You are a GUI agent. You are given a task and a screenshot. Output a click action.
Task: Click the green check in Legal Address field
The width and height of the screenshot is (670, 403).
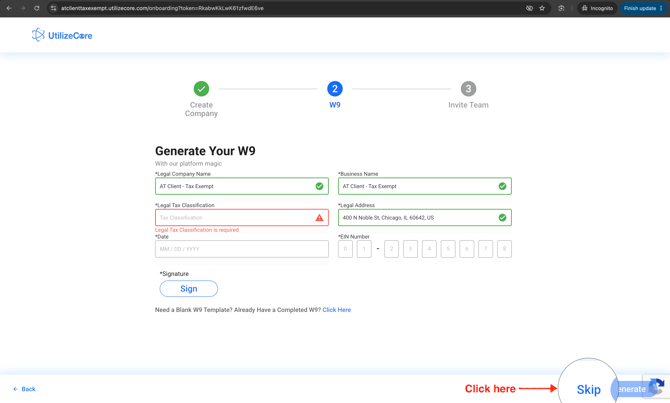[502, 218]
